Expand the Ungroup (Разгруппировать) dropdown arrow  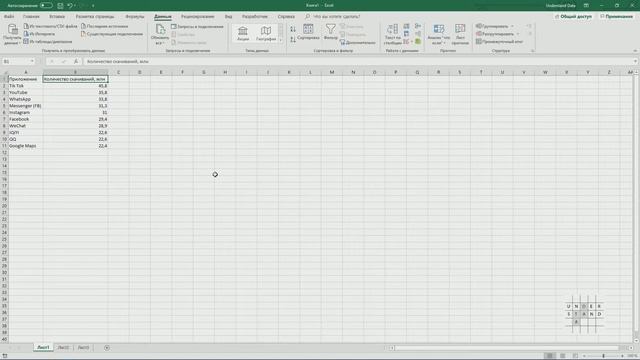tap(518, 34)
